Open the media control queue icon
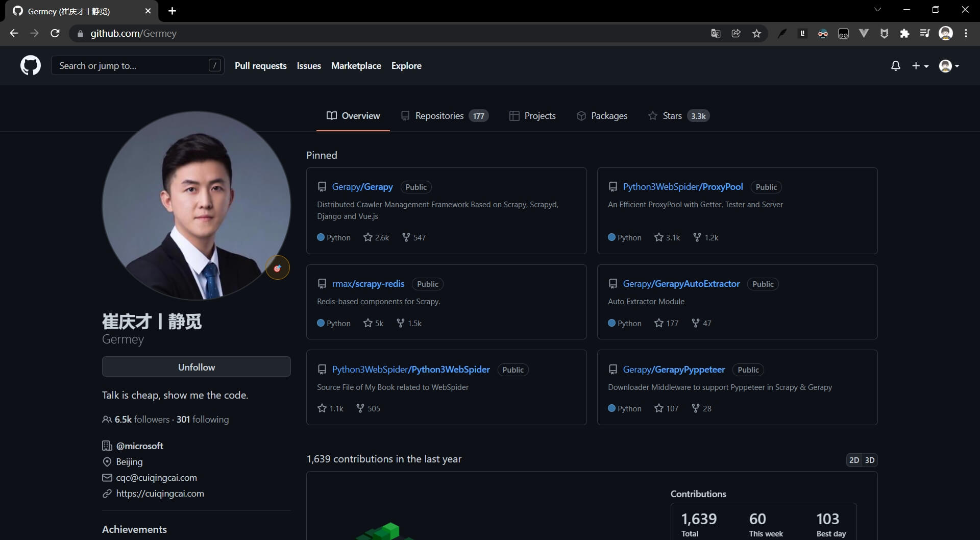 click(x=925, y=33)
